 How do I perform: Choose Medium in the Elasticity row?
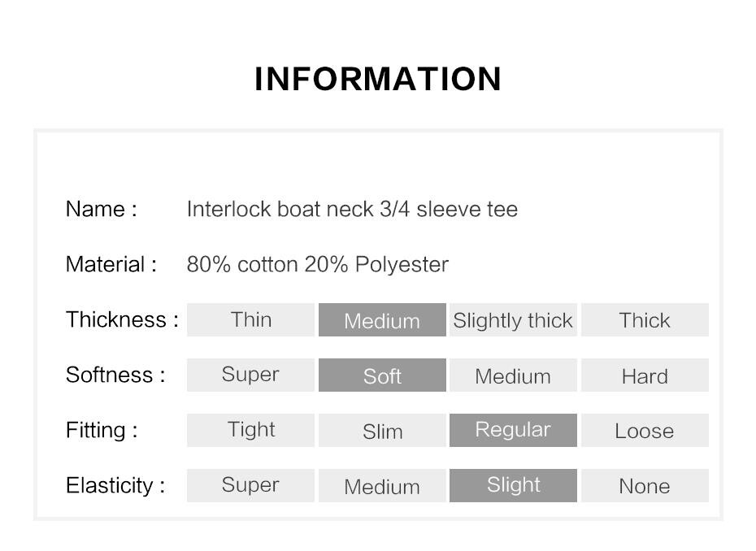pyautogui.click(x=382, y=485)
